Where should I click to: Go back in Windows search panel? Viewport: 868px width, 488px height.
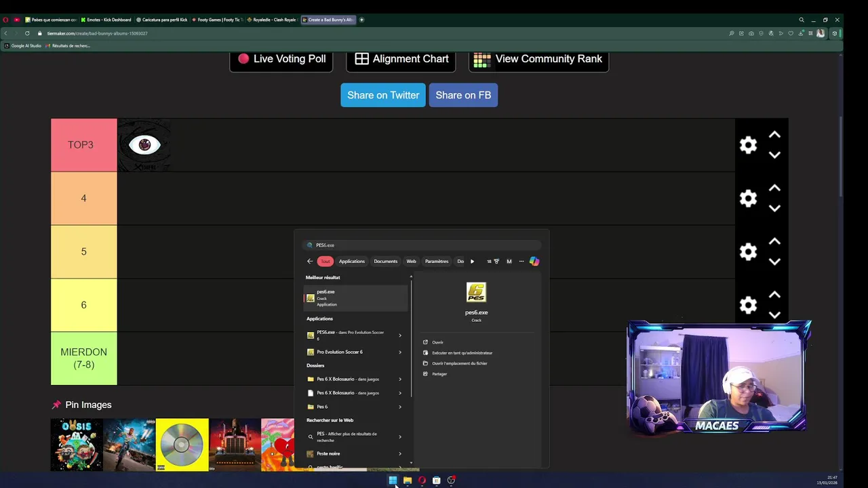coord(310,262)
